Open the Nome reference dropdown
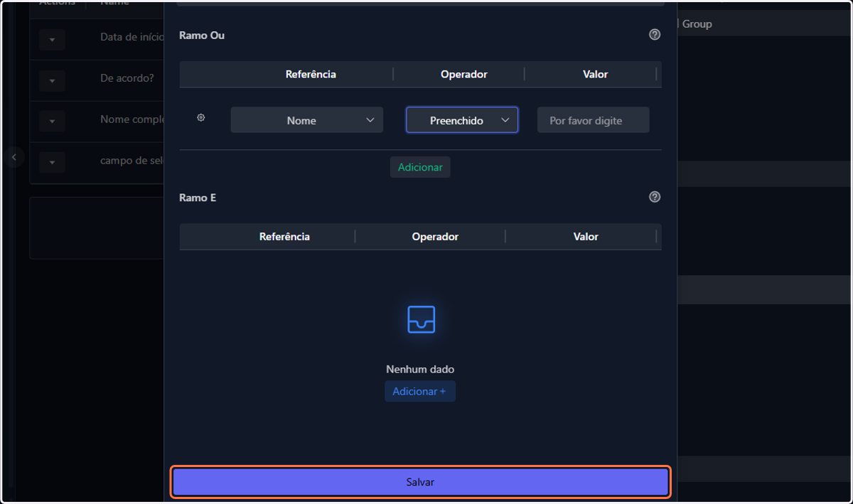 tap(307, 120)
